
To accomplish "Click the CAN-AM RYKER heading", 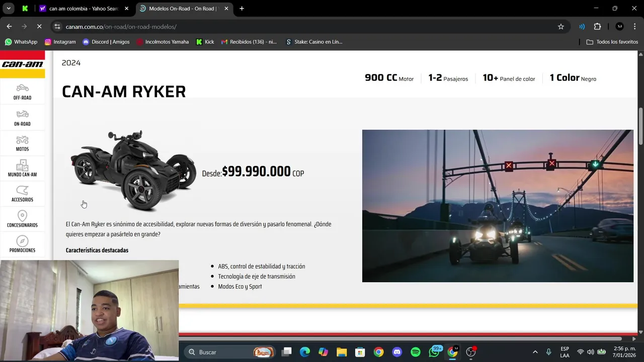I will tap(124, 92).
